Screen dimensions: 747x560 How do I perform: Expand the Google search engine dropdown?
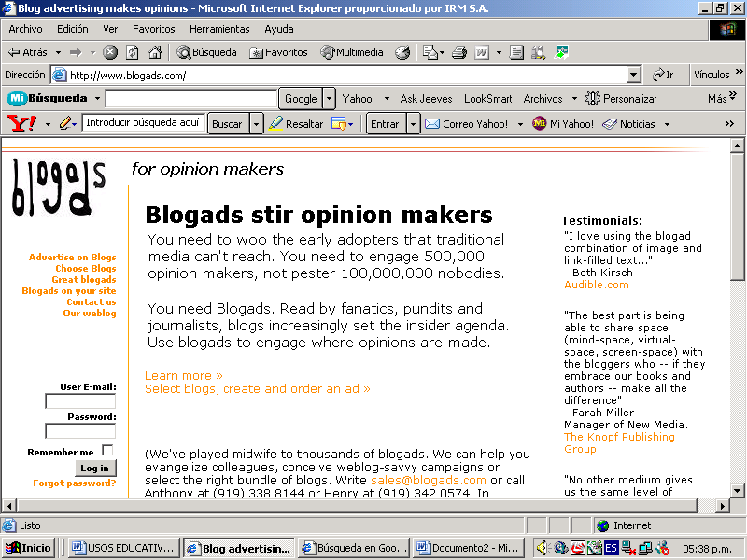tap(330, 99)
